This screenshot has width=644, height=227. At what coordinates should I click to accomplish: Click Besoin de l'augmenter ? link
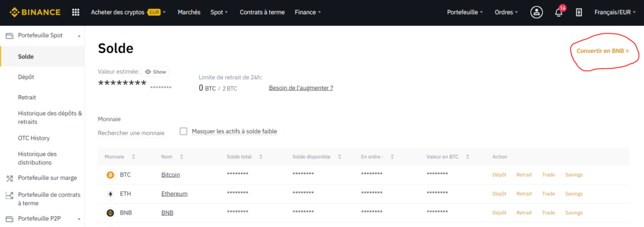click(x=301, y=88)
